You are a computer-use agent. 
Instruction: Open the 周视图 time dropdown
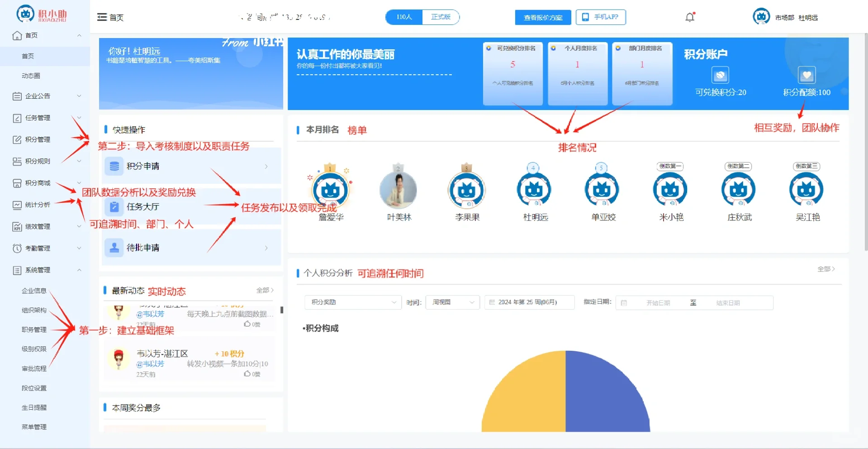[x=451, y=302]
